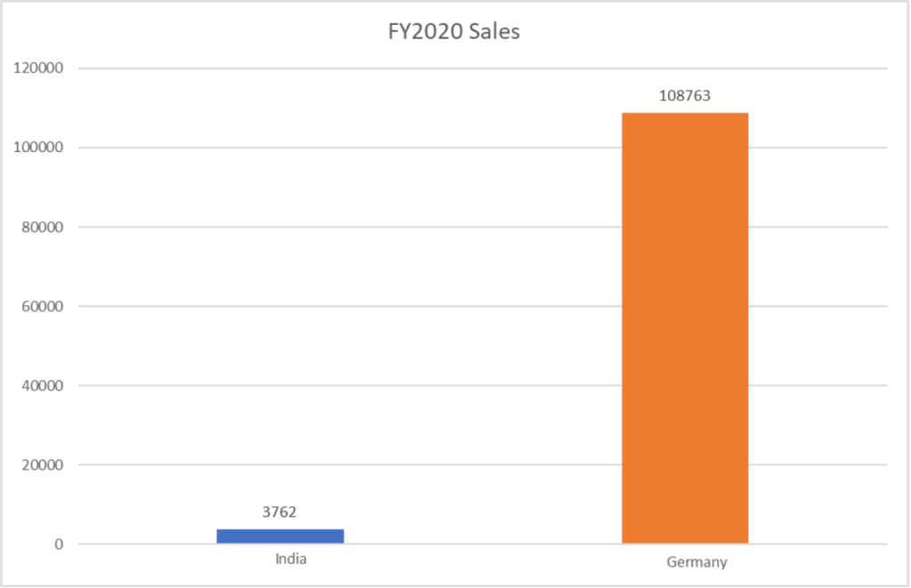Click the 100000 value axis label
911x588 pixels.
click(44, 148)
